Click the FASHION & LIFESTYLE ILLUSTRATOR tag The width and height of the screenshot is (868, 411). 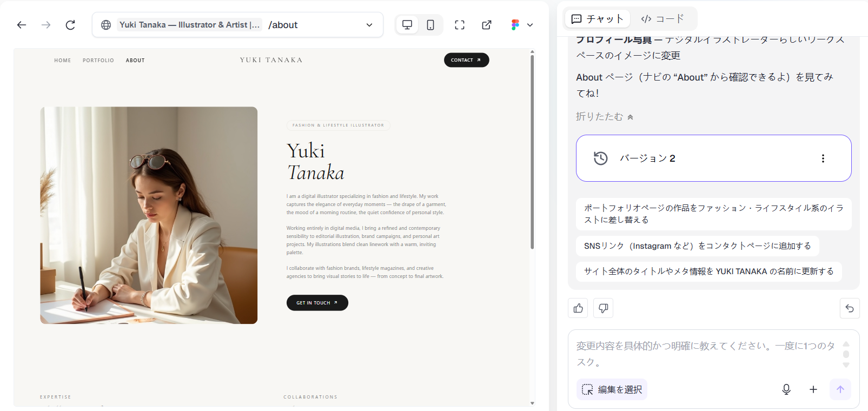coord(338,125)
